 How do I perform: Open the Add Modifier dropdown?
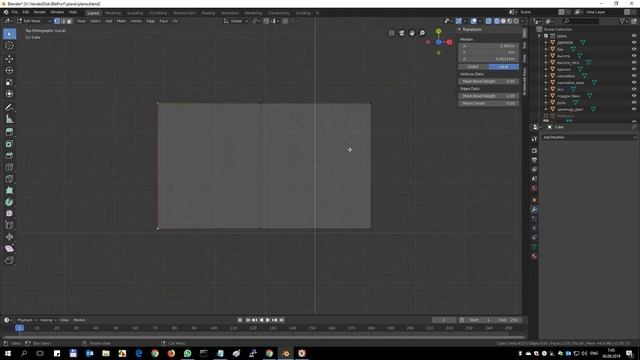coord(589,138)
